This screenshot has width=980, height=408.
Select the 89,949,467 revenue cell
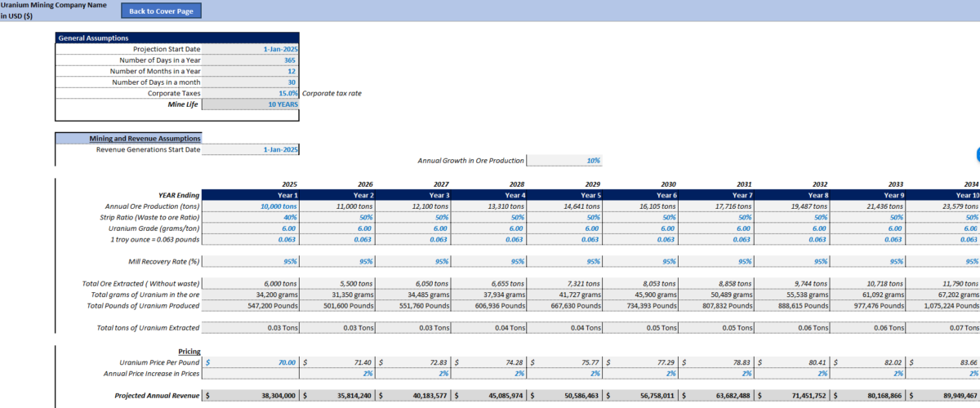click(x=942, y=395)
